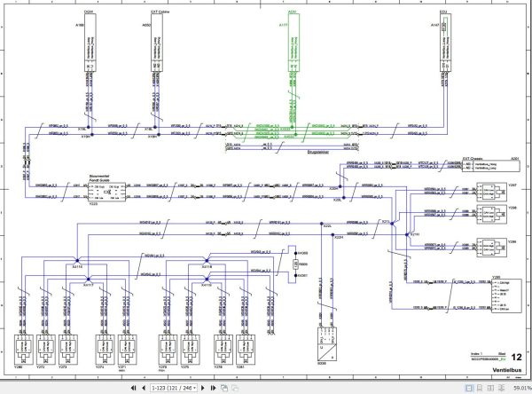Go to next view icon (greyed)
This screenshot has width=532, height=394.
pos(235,388)
